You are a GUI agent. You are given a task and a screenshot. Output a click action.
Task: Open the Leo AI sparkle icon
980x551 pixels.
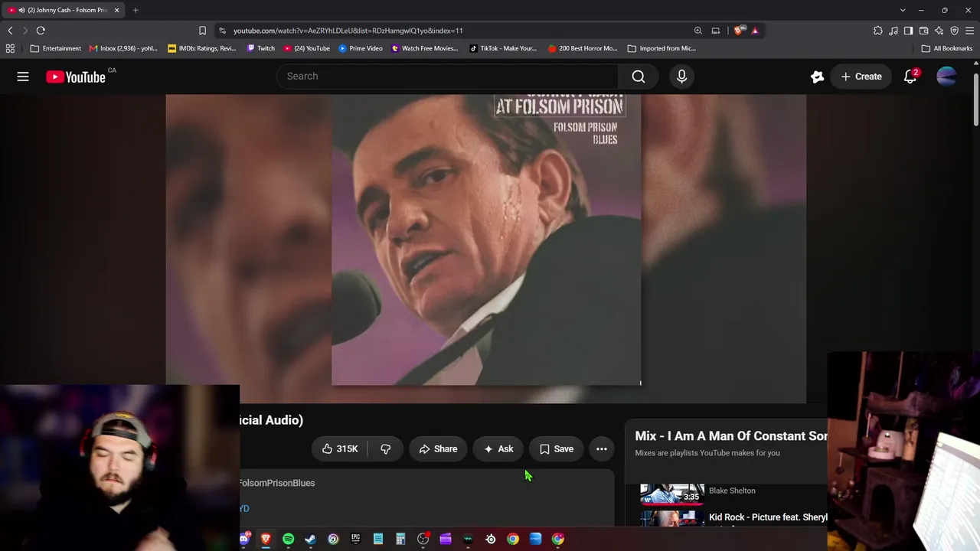point(939,31)
